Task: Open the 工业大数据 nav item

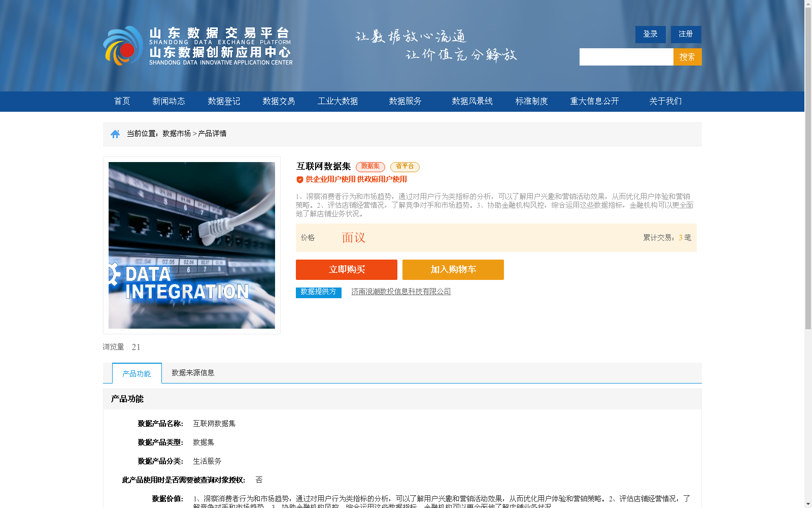Action: click(338, 101)
